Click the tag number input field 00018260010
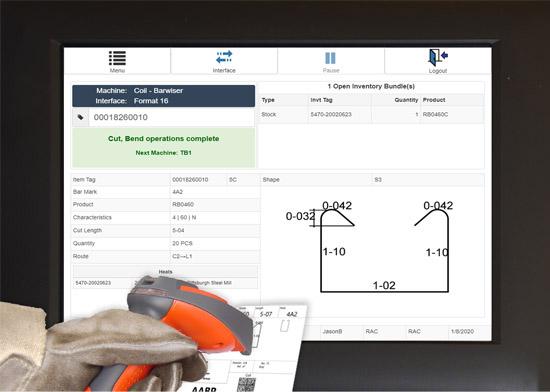 point(172,117)
